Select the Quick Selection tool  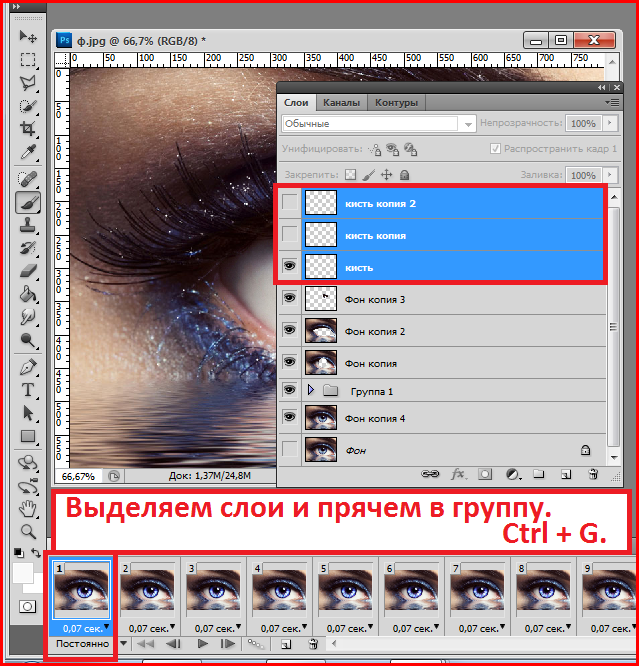[x=28, y=106]
